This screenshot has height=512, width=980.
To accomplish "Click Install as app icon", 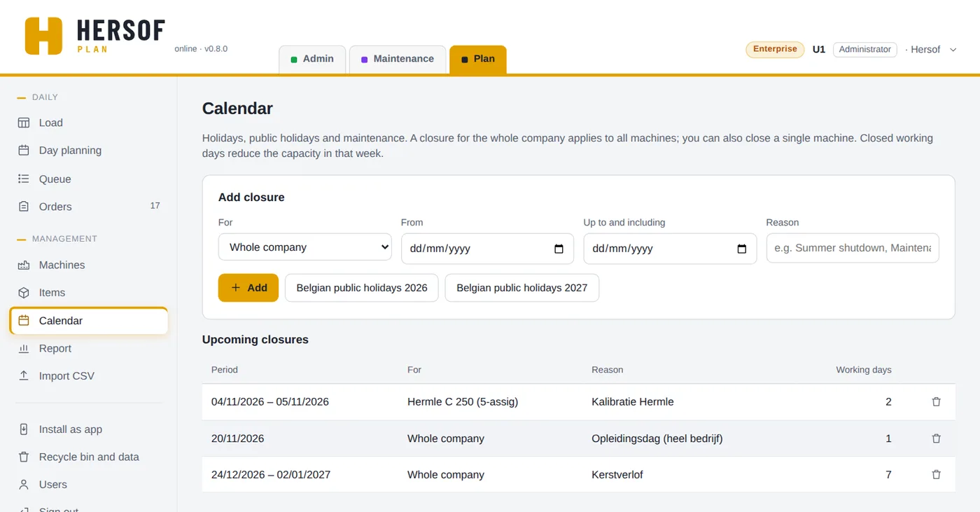I will click(x=24, y=429).
